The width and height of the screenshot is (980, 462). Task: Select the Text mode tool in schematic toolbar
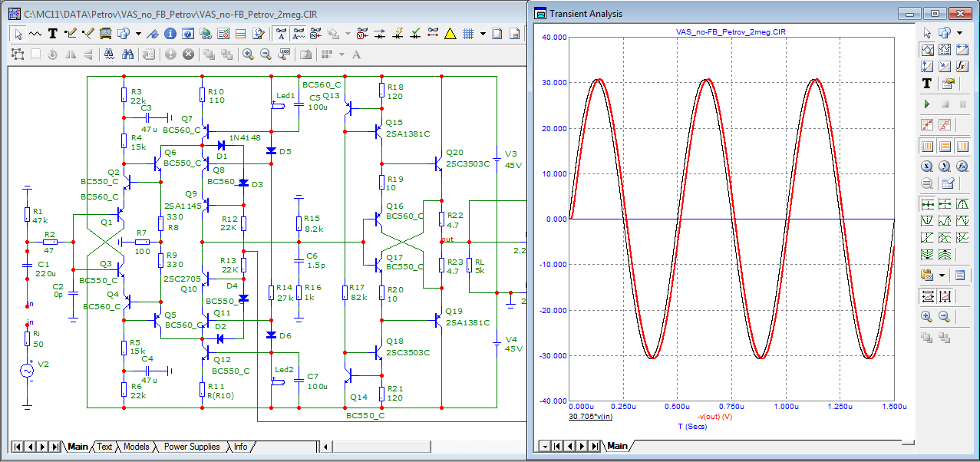(x=53, y=34)
